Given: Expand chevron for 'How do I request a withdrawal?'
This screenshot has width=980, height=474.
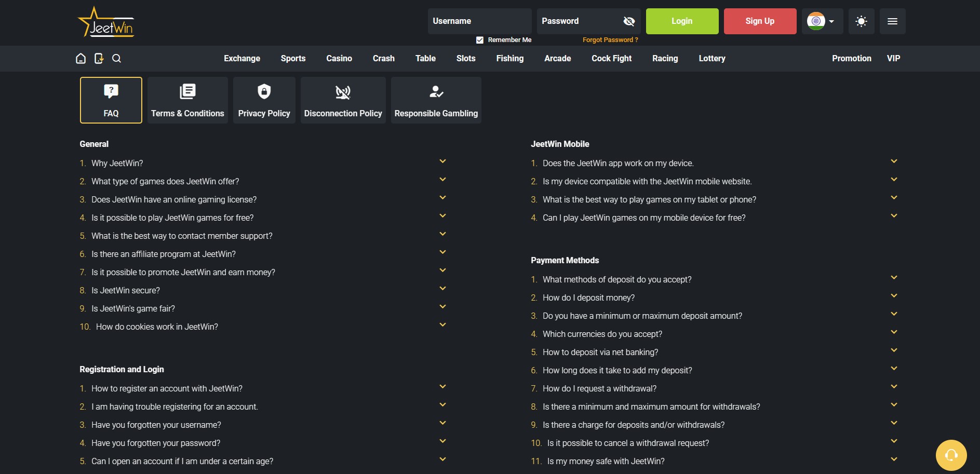Looking at the screenshot, I should (x=894, y=387).
